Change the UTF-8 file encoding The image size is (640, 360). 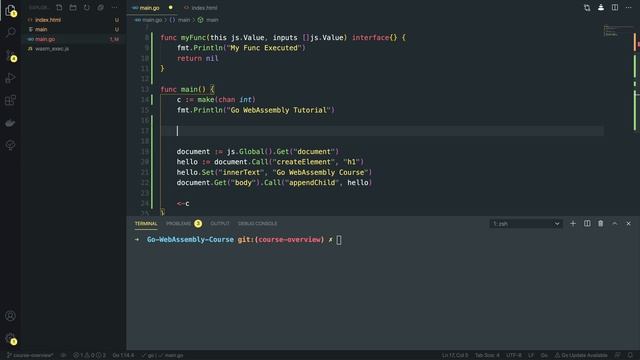[x=513, y=355]
